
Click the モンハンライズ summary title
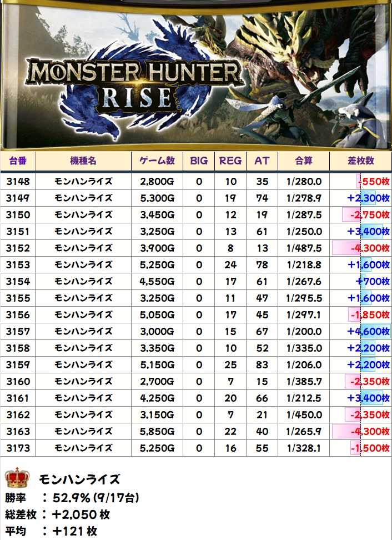(79, 479)
